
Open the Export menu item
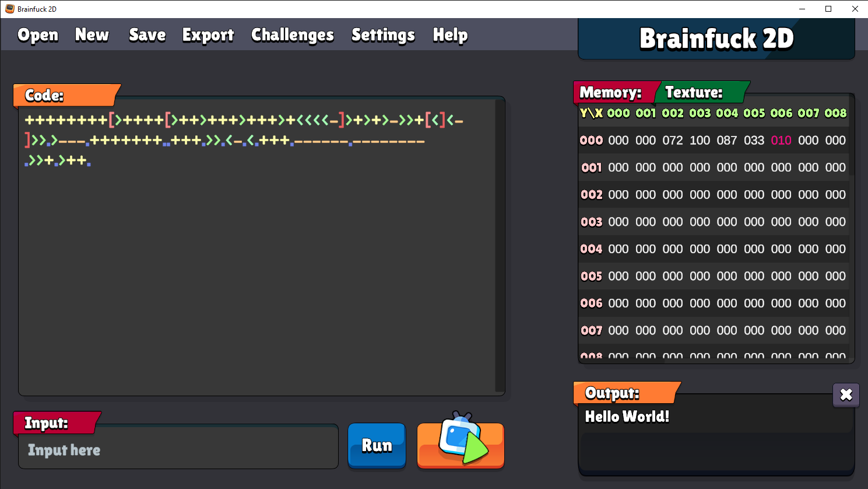point(208,35)
